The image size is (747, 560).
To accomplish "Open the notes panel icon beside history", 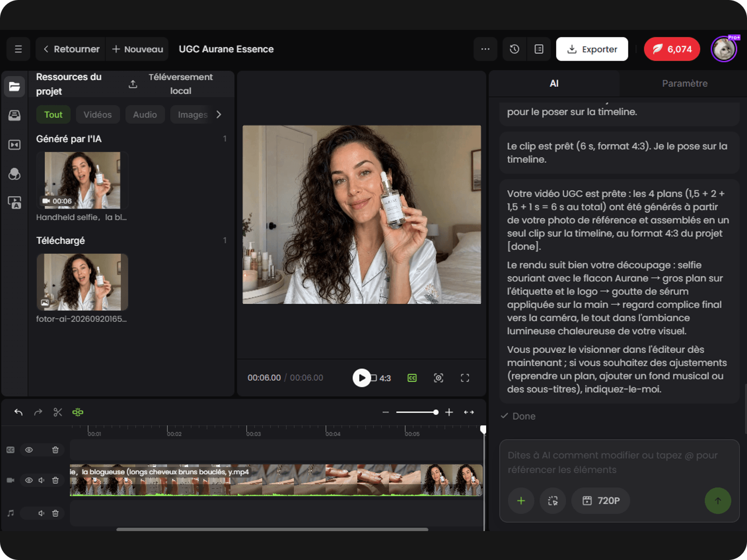I will 539,49.
